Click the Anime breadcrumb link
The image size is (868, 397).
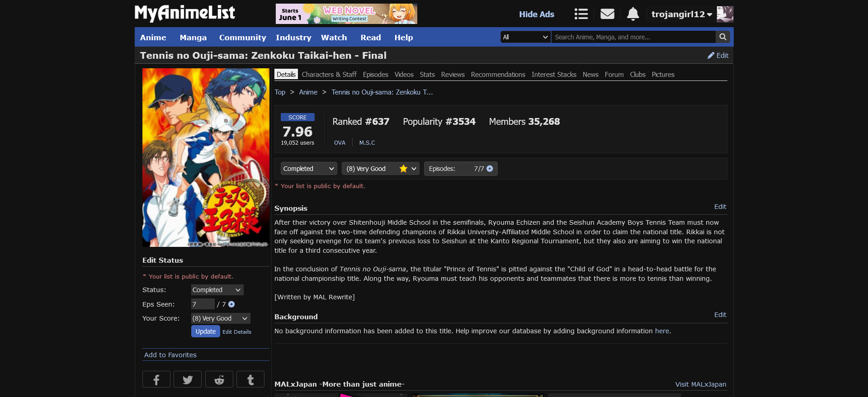[308, 92]
